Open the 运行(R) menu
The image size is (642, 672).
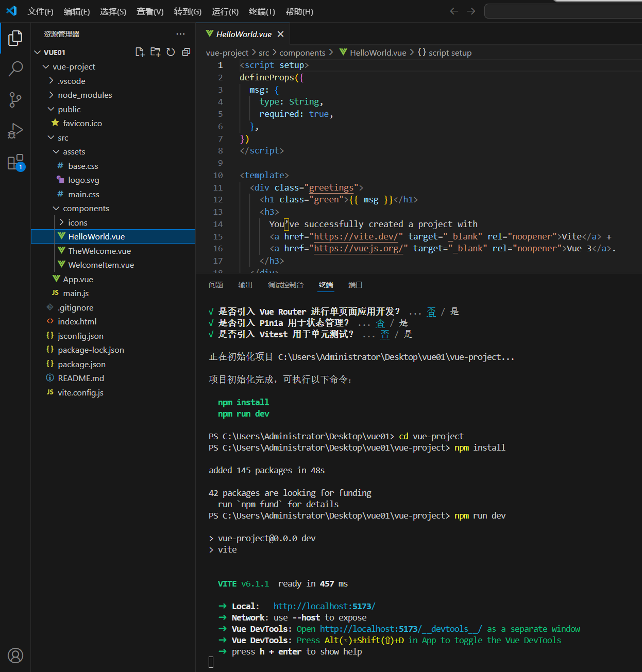click(225, 11)
